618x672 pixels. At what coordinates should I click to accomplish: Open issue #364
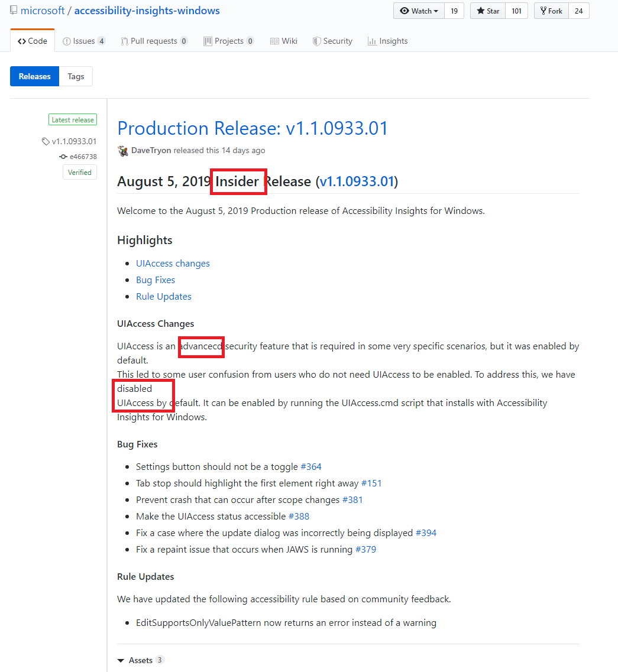click(x=311, y=467)
